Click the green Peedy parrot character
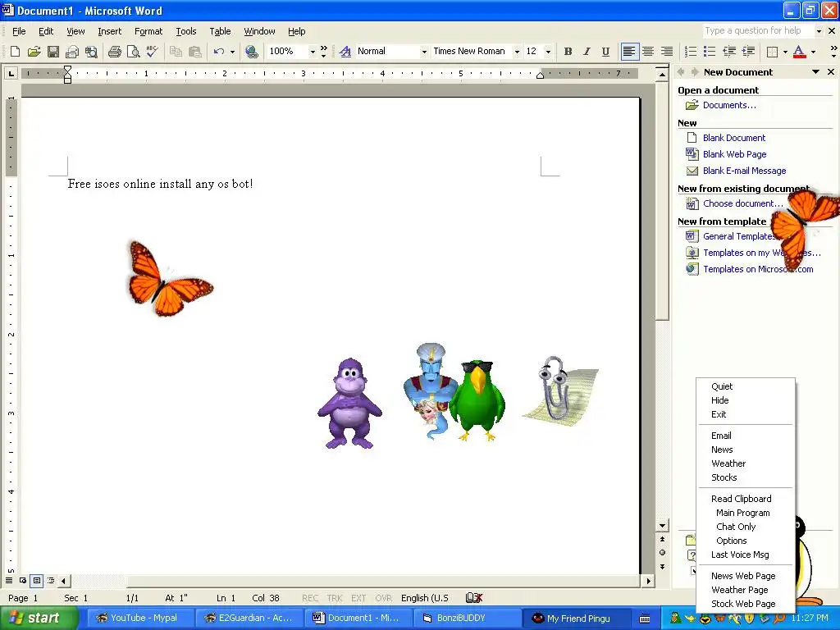Image resolution: width=840 pixels, height=630 pixels. pos(477,400)
